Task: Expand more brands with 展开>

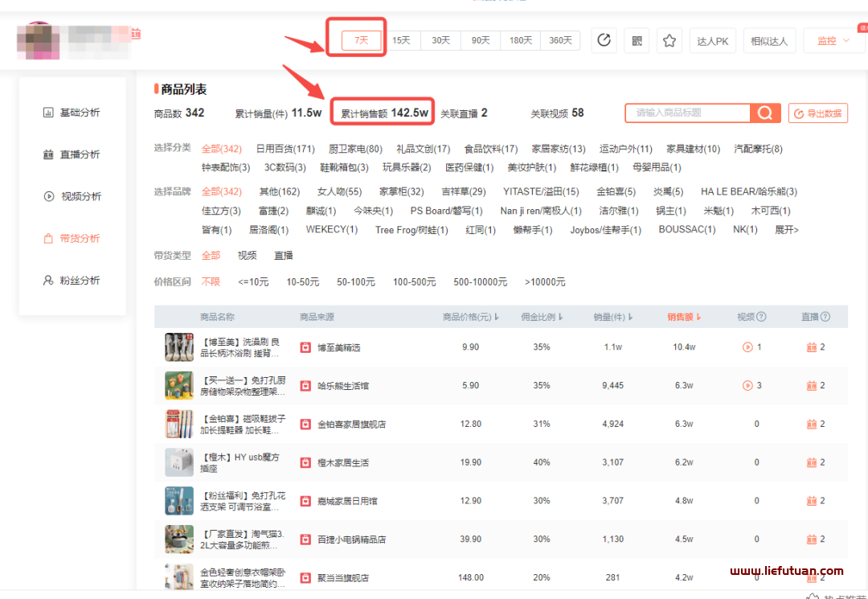Action: pyautogui.click(x=787, y=230)
